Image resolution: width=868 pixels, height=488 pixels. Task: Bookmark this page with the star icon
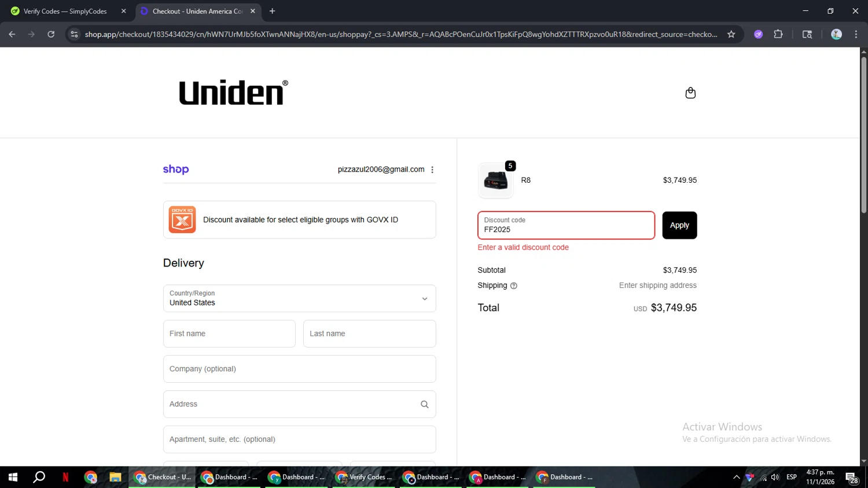(731, 34)
